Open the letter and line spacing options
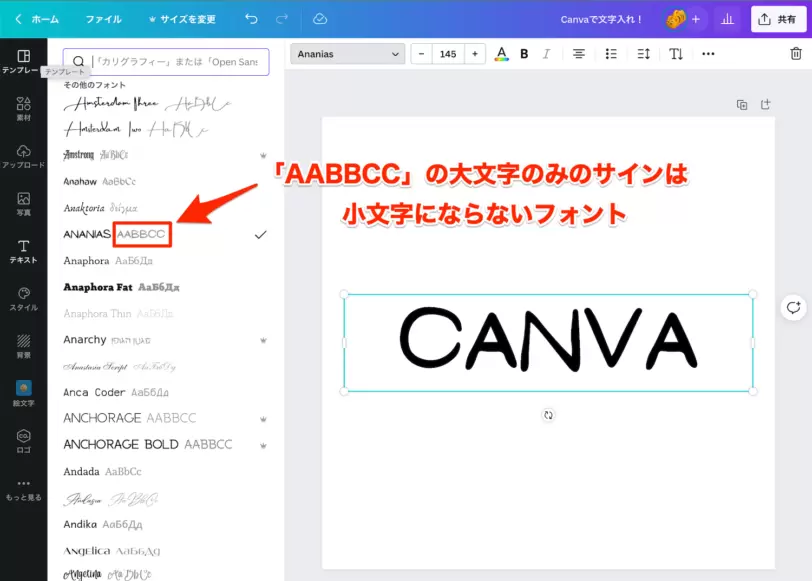 (643, 54)
